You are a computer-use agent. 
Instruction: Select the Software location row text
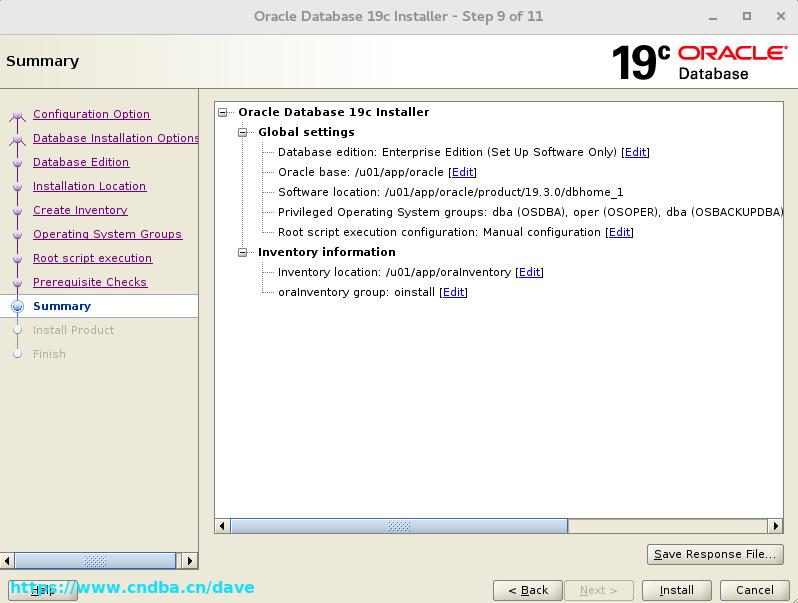click(x=450, y=192)
